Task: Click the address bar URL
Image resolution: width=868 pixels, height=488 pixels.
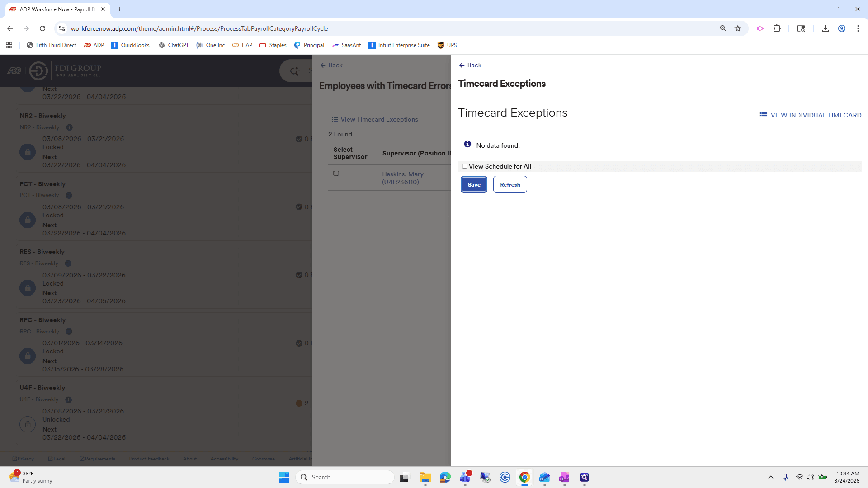Action: [x=199, y=28]
